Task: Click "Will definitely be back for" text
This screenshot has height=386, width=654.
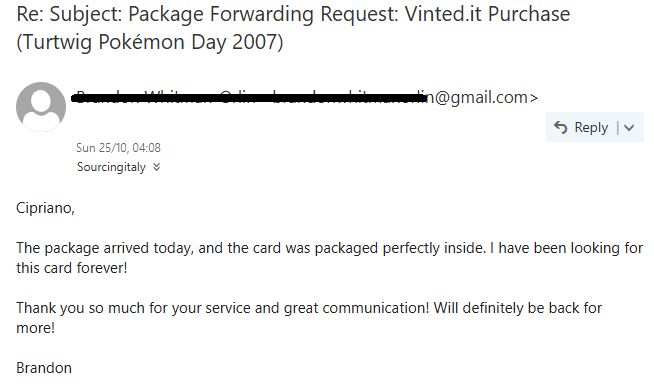Action: [518, 308]
